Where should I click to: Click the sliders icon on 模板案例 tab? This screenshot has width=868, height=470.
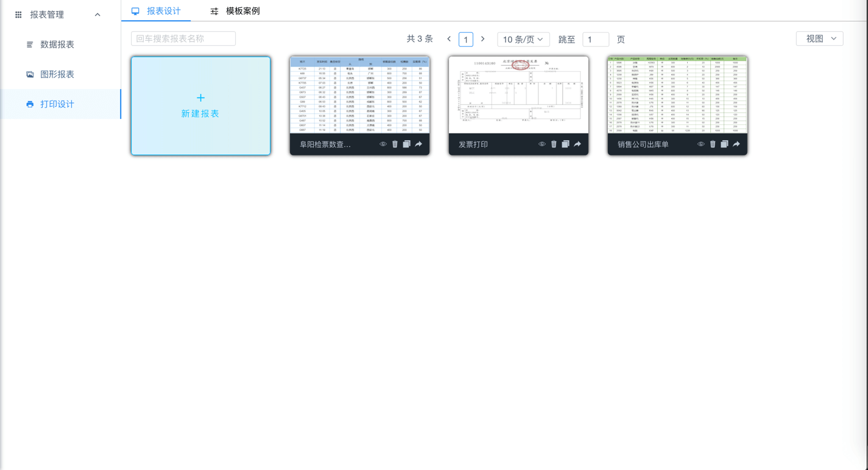pos(214,11)
